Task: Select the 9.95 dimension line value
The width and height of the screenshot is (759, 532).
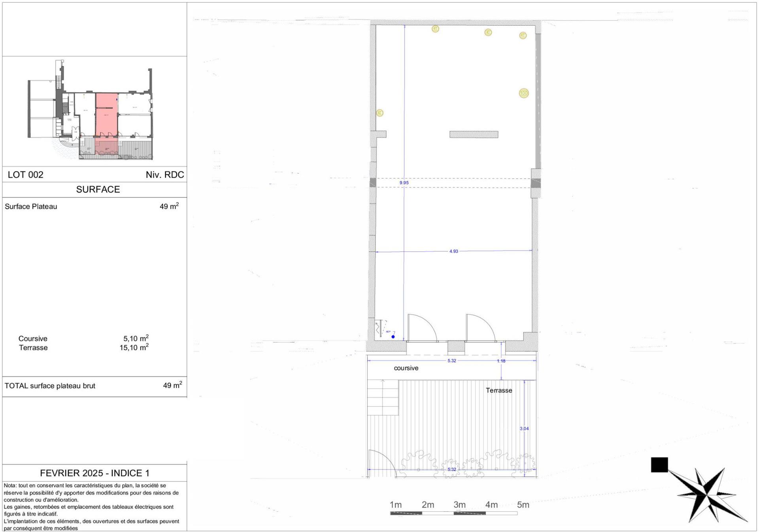Action: (404, 182)
